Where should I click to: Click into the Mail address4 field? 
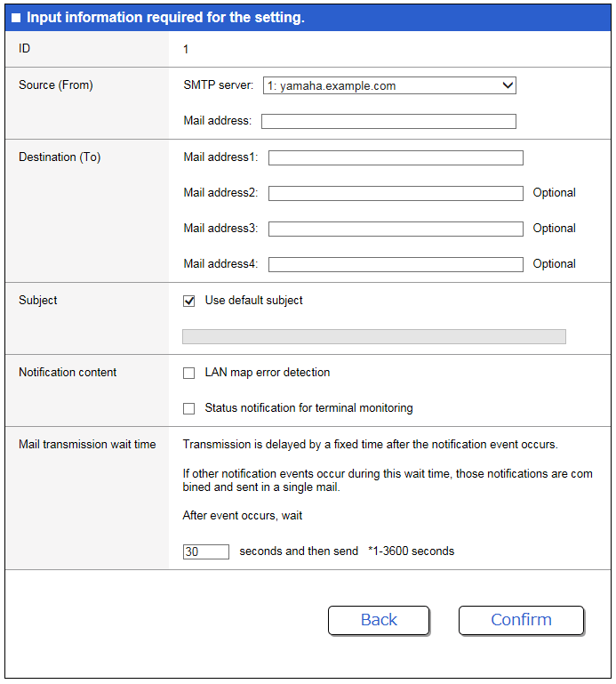396,264
